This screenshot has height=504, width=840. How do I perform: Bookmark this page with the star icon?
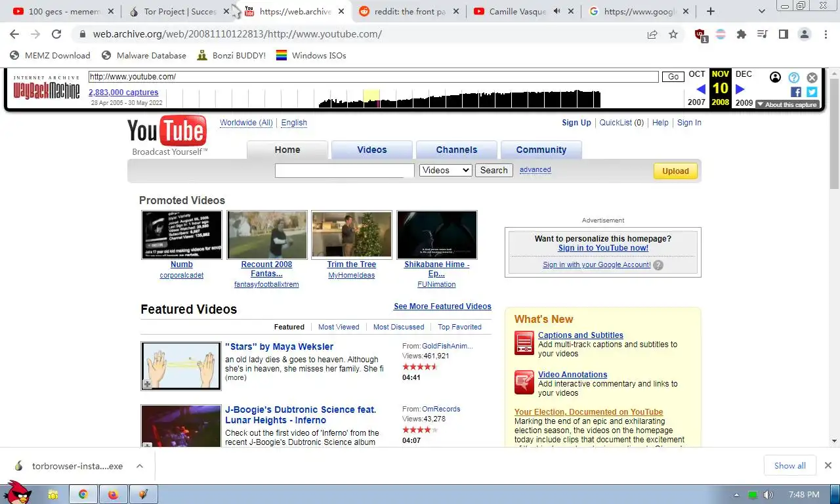tap(673, 34)
